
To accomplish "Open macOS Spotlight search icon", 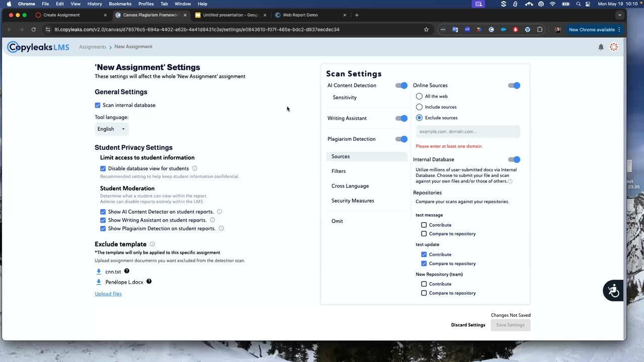I will tap(578, 4).
